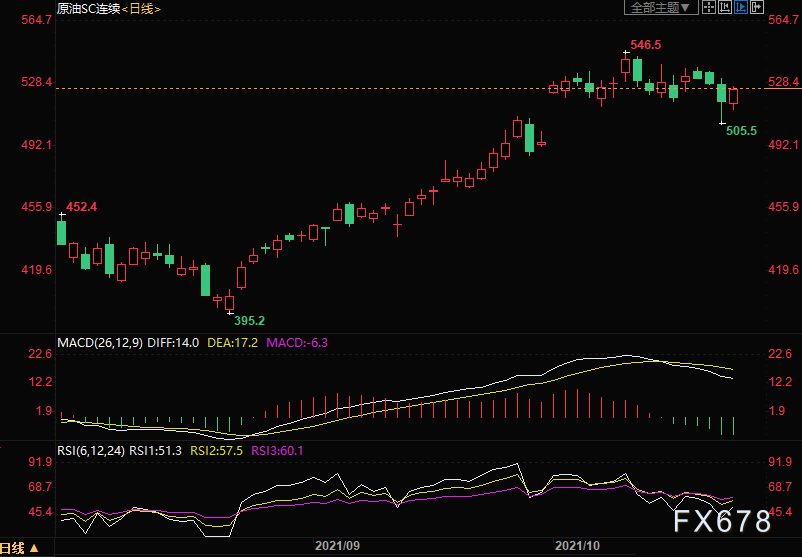Open the 全部主题 dropdown
The width and height of the screenshot is (802, 557).
[x=661, y=7]
